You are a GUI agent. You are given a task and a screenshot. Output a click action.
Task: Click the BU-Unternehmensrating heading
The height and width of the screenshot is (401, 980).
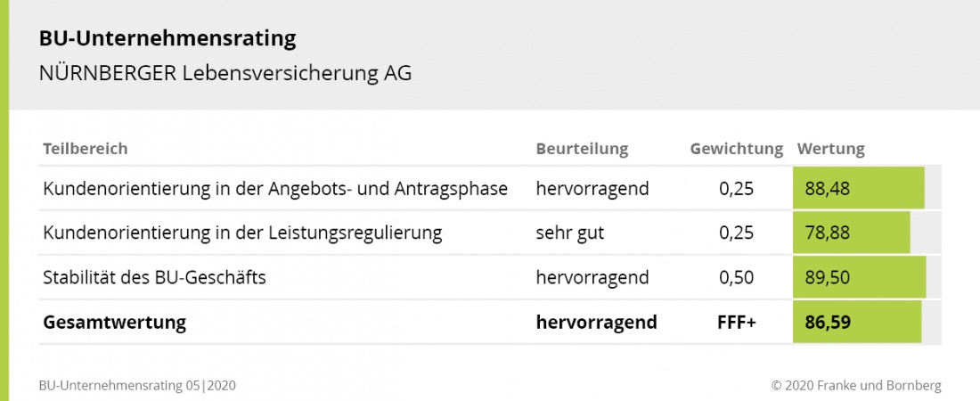coord(167,39)
